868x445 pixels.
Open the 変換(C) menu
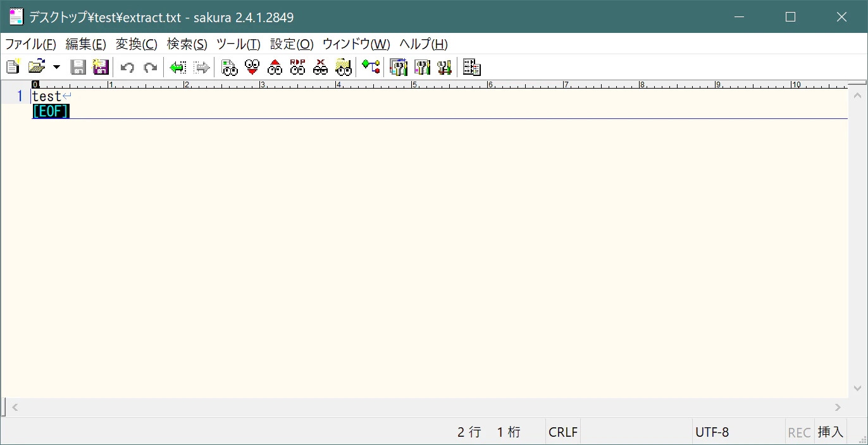(136, 44)
